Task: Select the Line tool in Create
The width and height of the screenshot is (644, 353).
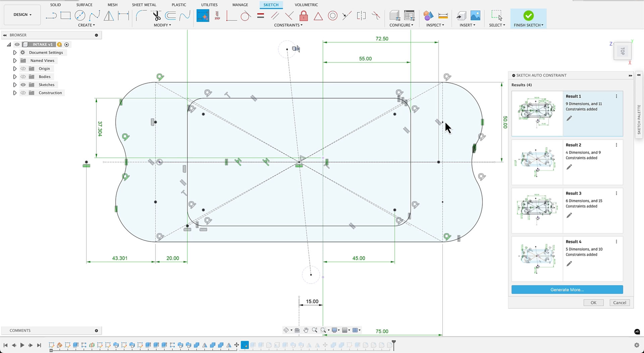Action: [51, 15]
